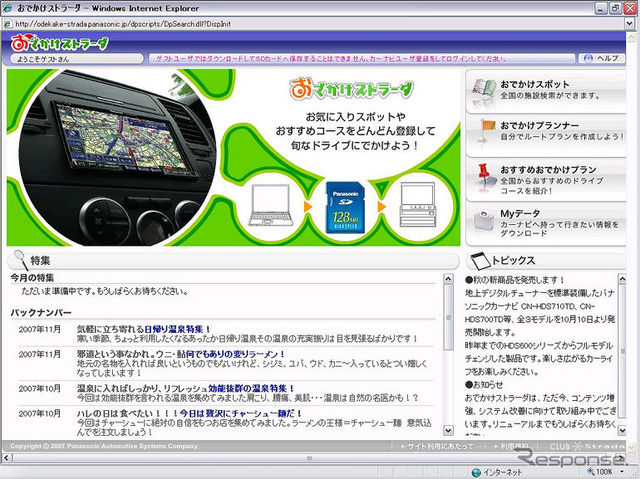The height and width of the screenshot is (479, 640).
Task: Click the Internet Explorer title bar icon
Action: [x=7, y=8]
